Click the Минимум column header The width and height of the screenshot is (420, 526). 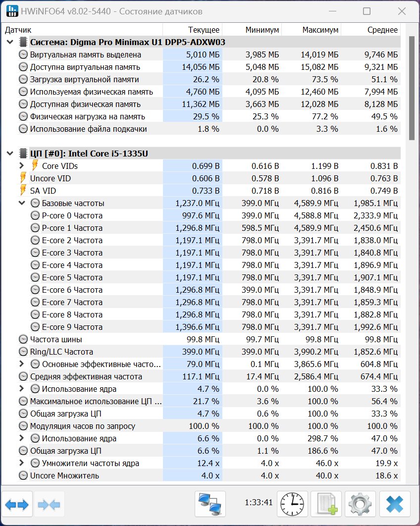(252, 30)
